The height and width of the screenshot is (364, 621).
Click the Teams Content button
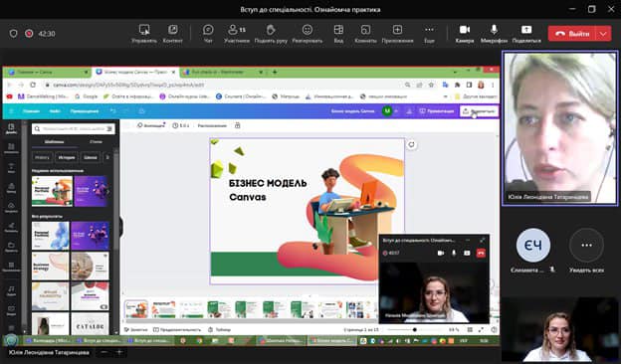coord(173,34)
